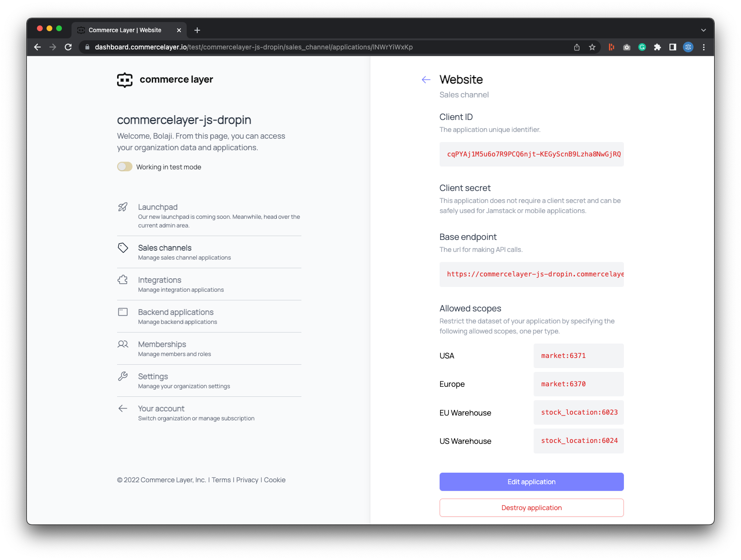The width and height of the screenshot is (741, 560).
Task: Open the Memberships menu item
Action: pos(209,349)
